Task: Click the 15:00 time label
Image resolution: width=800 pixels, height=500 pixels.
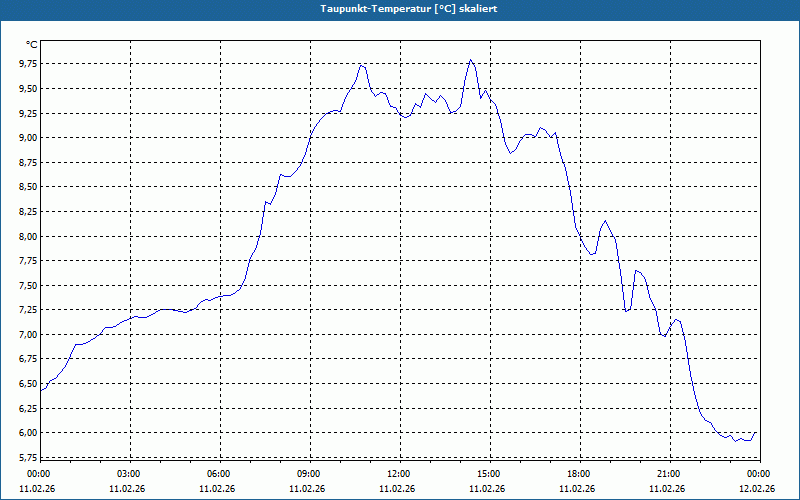Action: pyautogui.click(x=490, y=474)
